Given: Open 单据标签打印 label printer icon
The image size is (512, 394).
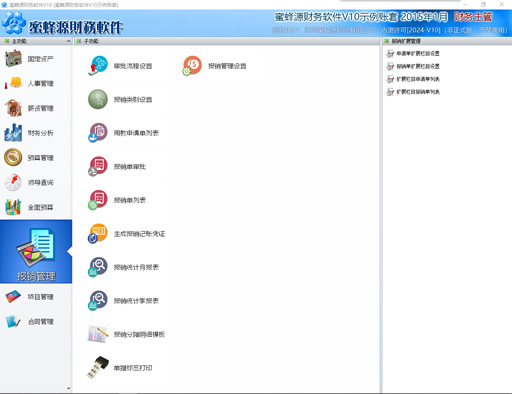Looking at the screenshot, I should point(98,367).
